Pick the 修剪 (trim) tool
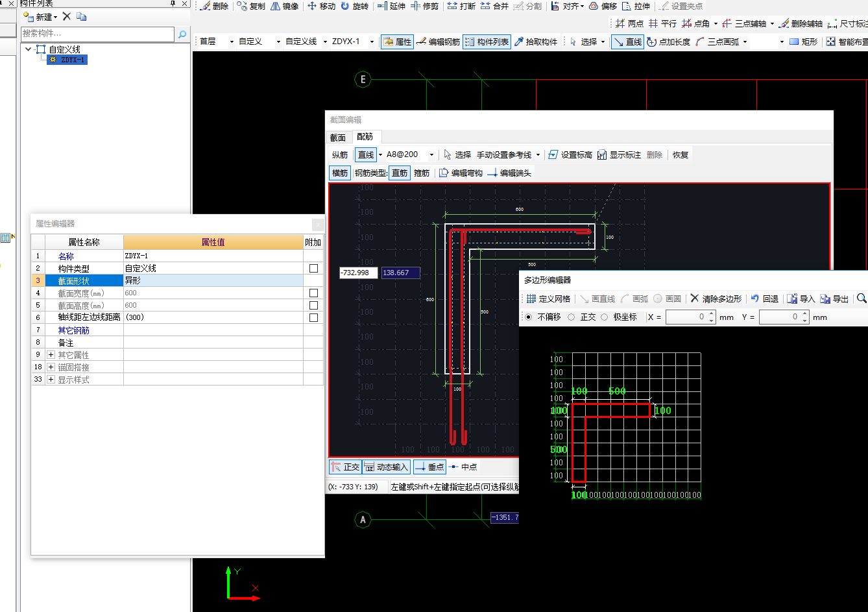This screenshot has width=868, height=612. pyautogui.click(x=425, y=6)
